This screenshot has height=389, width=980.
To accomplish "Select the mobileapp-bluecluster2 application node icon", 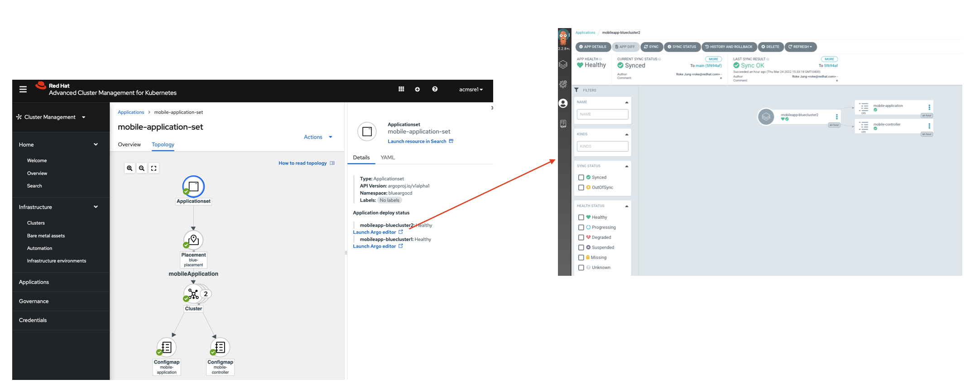I will (x=766, y=117).
